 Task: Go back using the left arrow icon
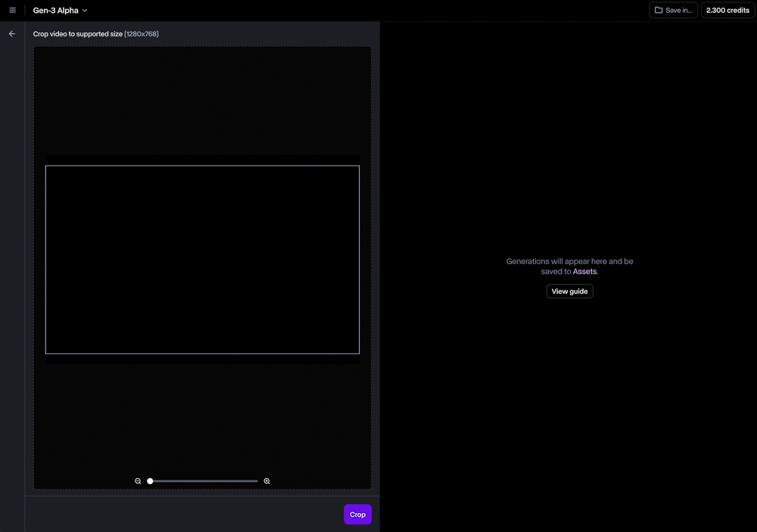click(12, 34)
